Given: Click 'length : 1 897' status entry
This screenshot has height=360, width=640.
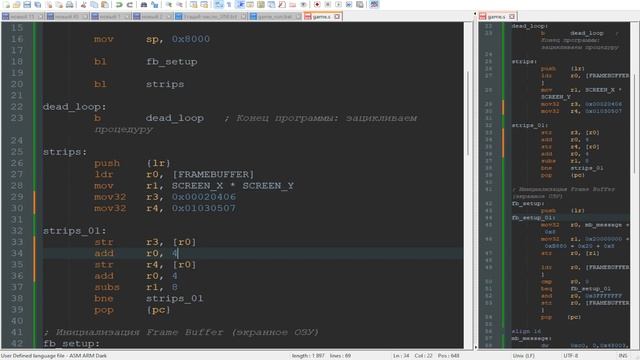Looking at the screenshot, I should coord(308,356).
